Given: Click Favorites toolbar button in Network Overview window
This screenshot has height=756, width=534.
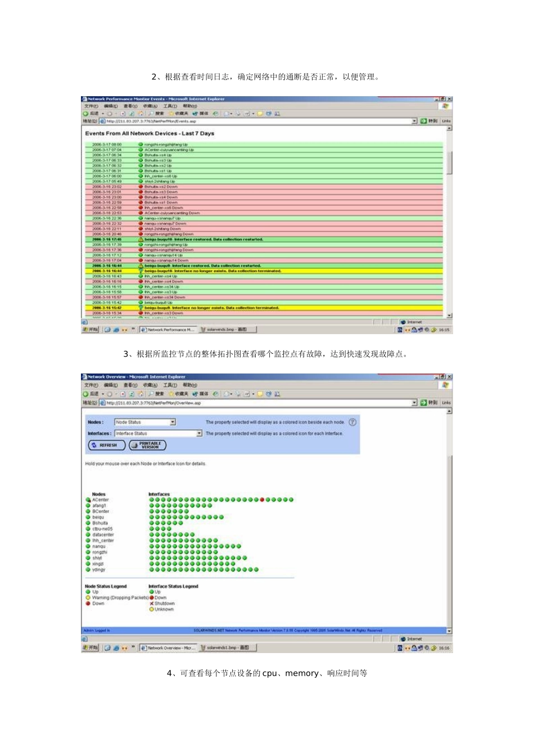Looking at the screenshot, I should tap(178, 394).
